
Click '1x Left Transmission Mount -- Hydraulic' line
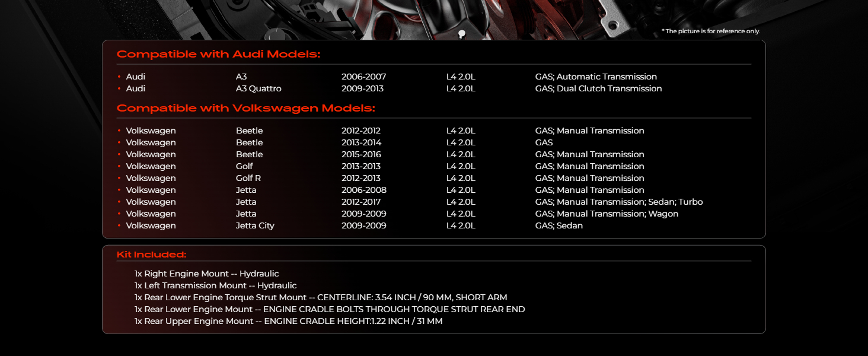[216, 286]
